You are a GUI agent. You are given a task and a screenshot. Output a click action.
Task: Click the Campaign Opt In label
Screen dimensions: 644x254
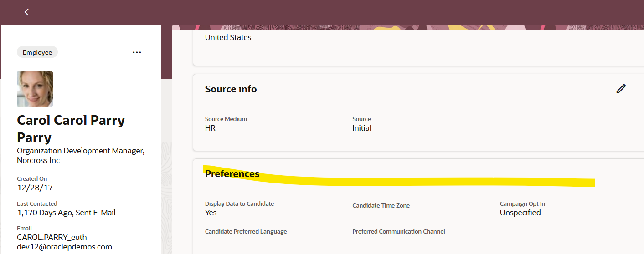click(522, 204)
